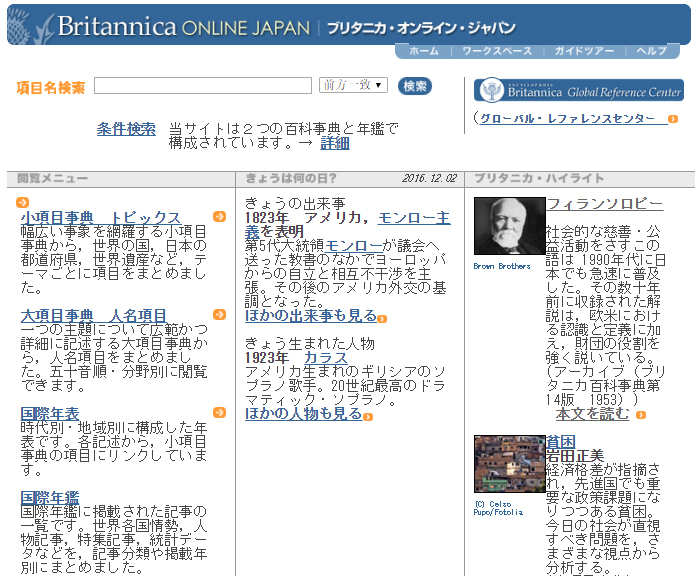Click the ブリタニカ・ハイライト section header
Viewport: 699px width, 576px height.
(x=539, y=178)
